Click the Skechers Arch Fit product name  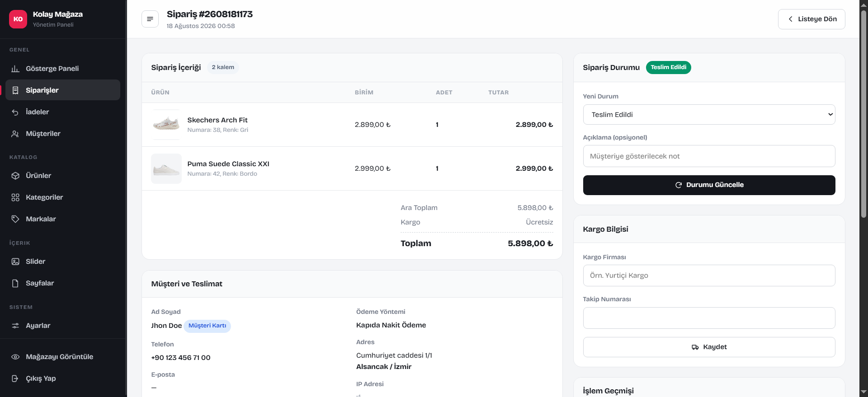(x=217, y=120)
